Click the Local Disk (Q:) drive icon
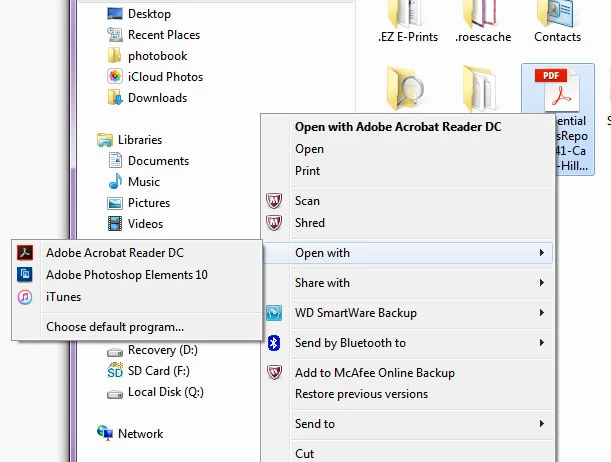 (x=115, y=395)
